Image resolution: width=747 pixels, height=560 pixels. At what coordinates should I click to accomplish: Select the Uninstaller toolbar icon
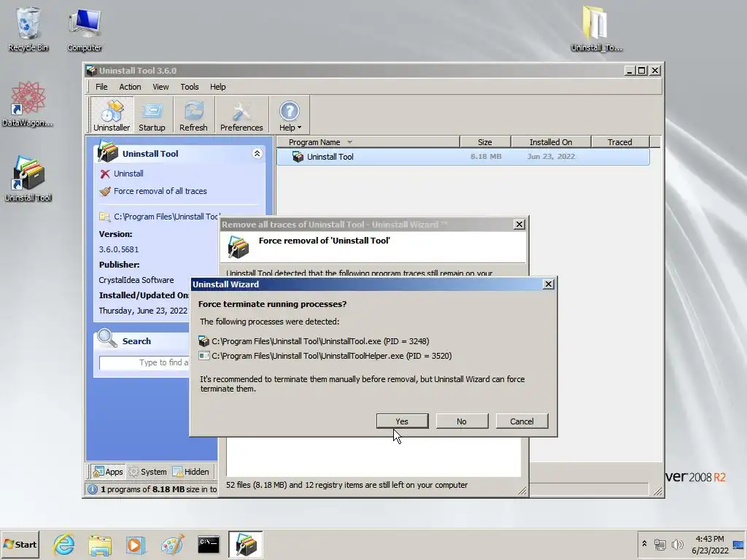[112, 115]
